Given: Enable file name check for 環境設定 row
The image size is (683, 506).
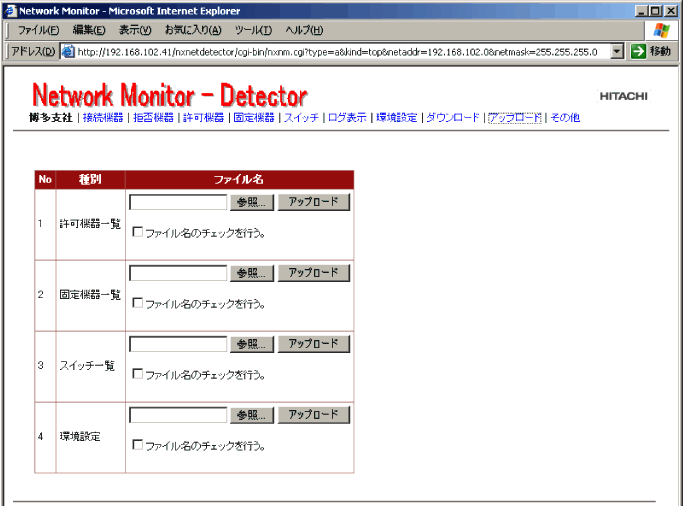Looking at the screenshot, I should click(x=138, y=445).
